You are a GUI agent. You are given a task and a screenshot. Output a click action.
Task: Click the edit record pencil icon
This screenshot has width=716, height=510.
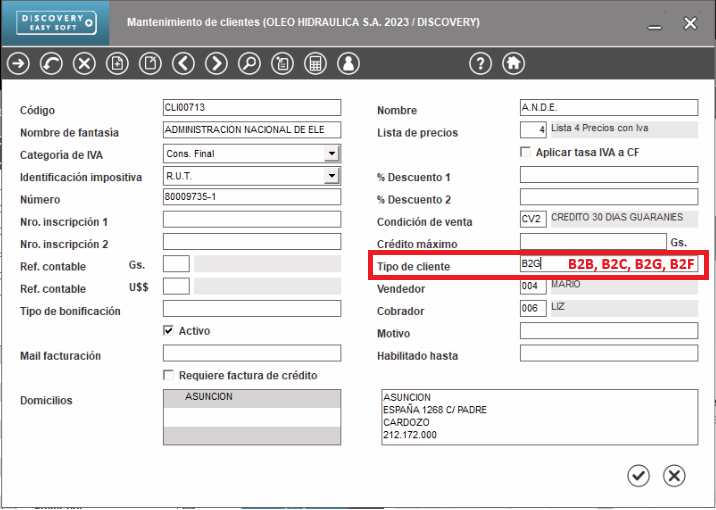[150, 64]
